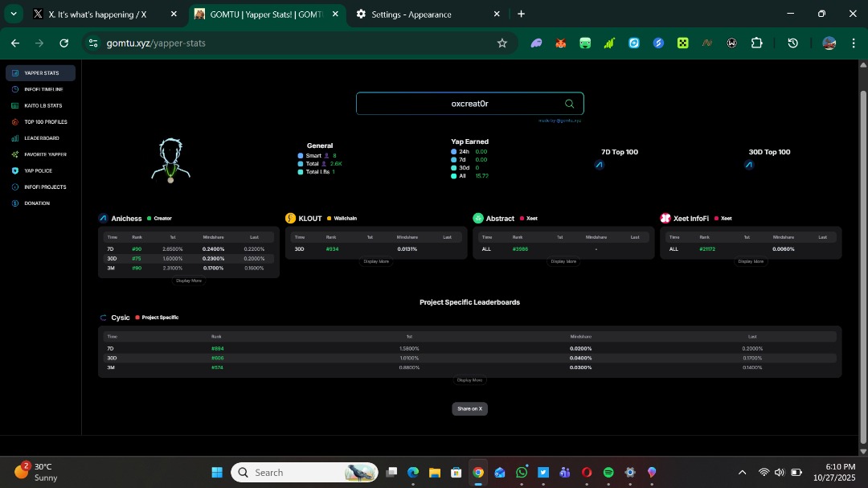Open Windows Start menu

tap(217, 473)
